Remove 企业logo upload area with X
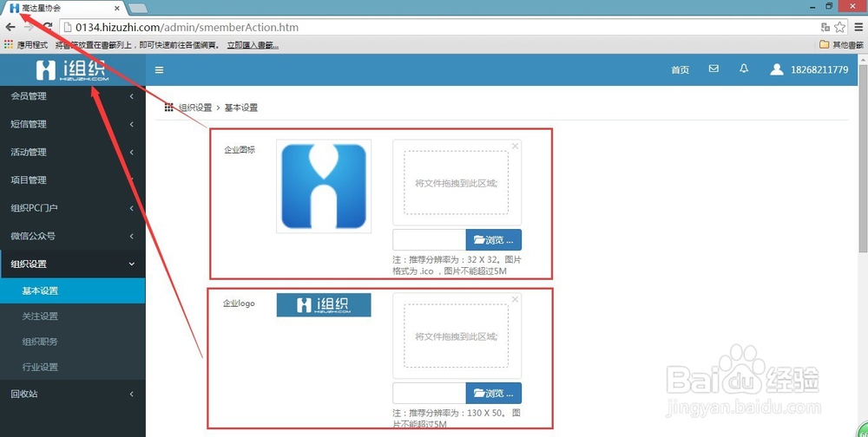This screenshot has height=437, width=868. pos(515,299)
